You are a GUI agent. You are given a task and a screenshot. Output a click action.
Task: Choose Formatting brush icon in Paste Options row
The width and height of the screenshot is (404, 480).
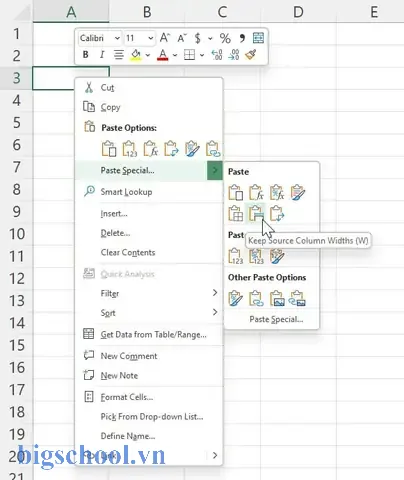[x=192, y=149]
